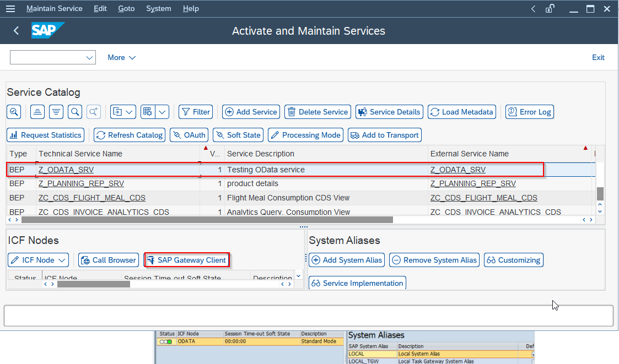Click Remove System Alias button
Viewport: 619px width, 364px height.
434,260
